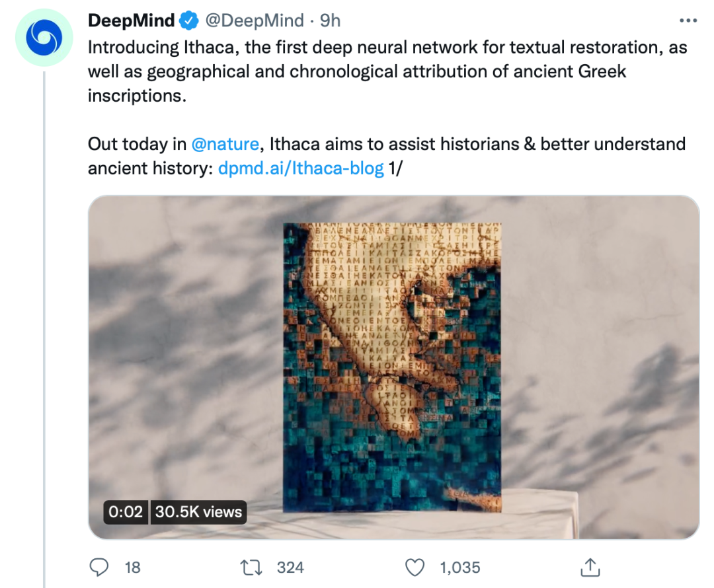This screenshot has height=588, width=714.
Task: Click the reply speech bubble icon
Action: [99, 567]
